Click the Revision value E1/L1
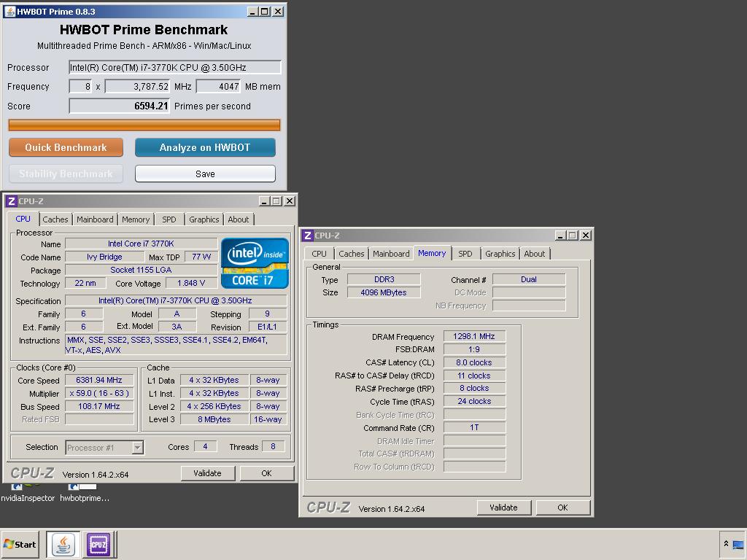The width and height of the screenshot is (747, 560). coord(267,327)
